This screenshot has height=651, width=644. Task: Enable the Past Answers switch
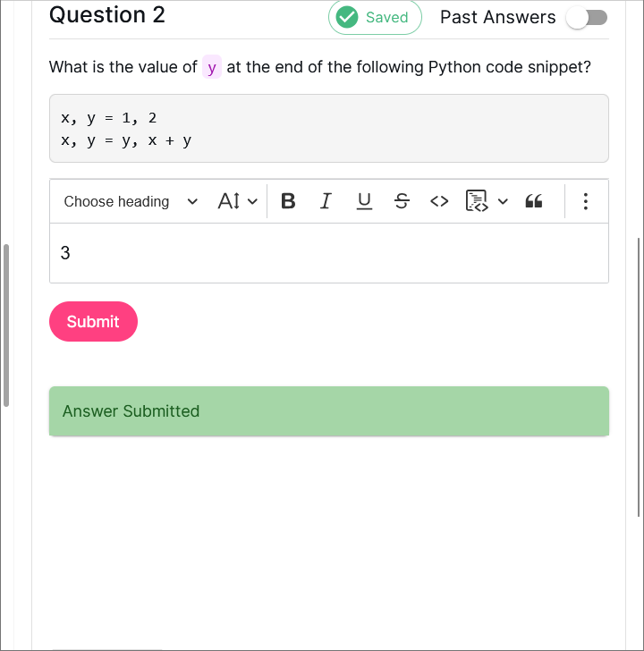point(587,18)
